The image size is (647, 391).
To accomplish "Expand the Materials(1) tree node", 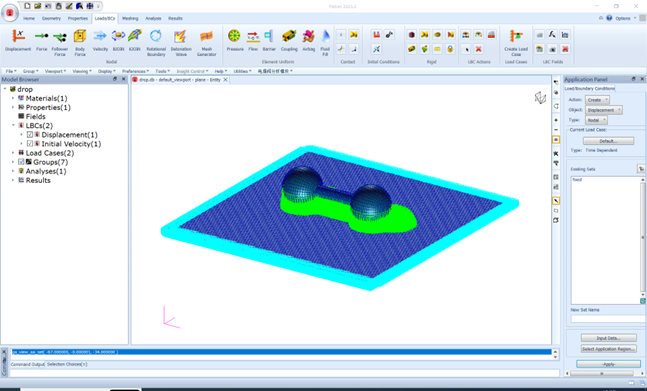I will click(13, 98).
